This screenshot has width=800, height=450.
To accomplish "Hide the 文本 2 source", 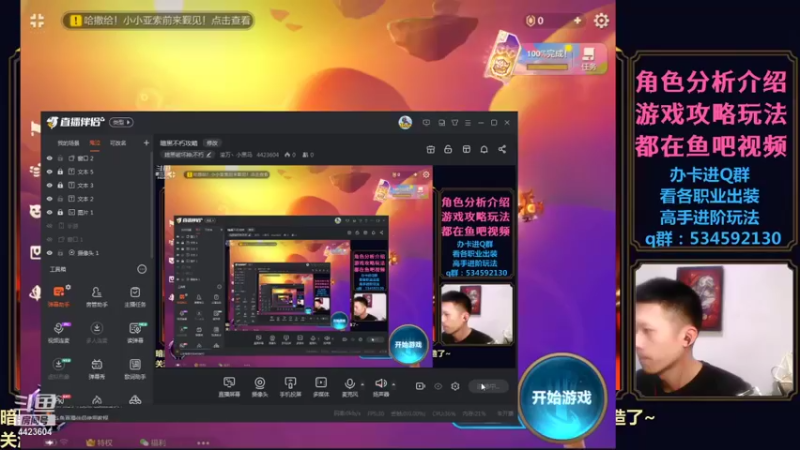I will (49, 198).
